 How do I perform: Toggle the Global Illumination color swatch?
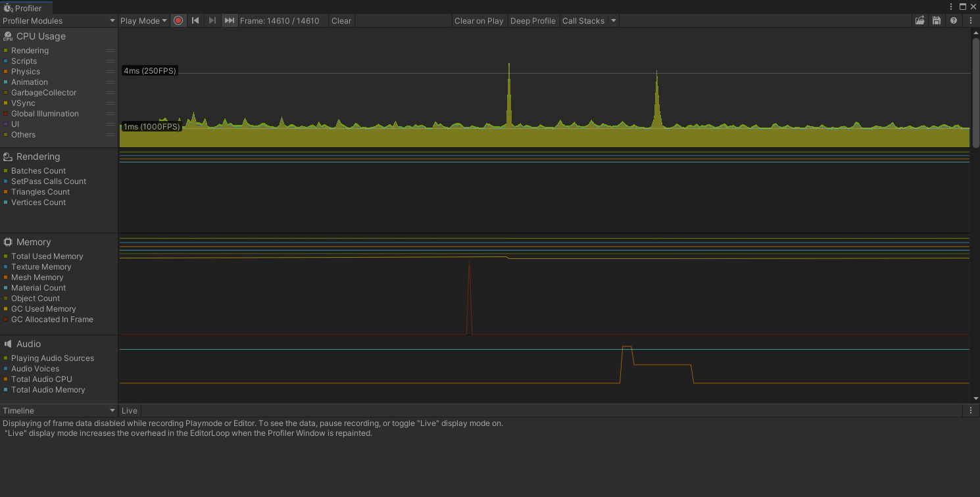coord(6,114)
